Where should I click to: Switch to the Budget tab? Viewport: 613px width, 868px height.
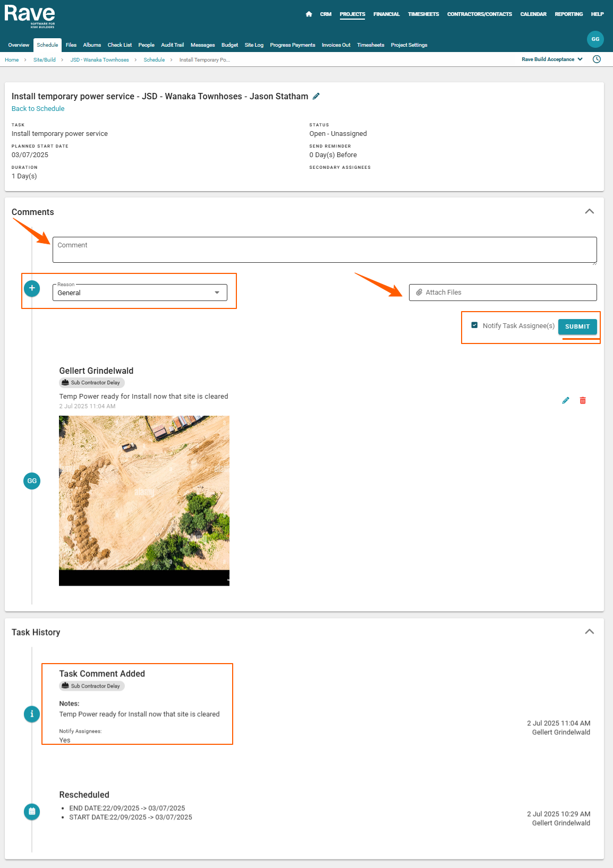tap(229, 45)
